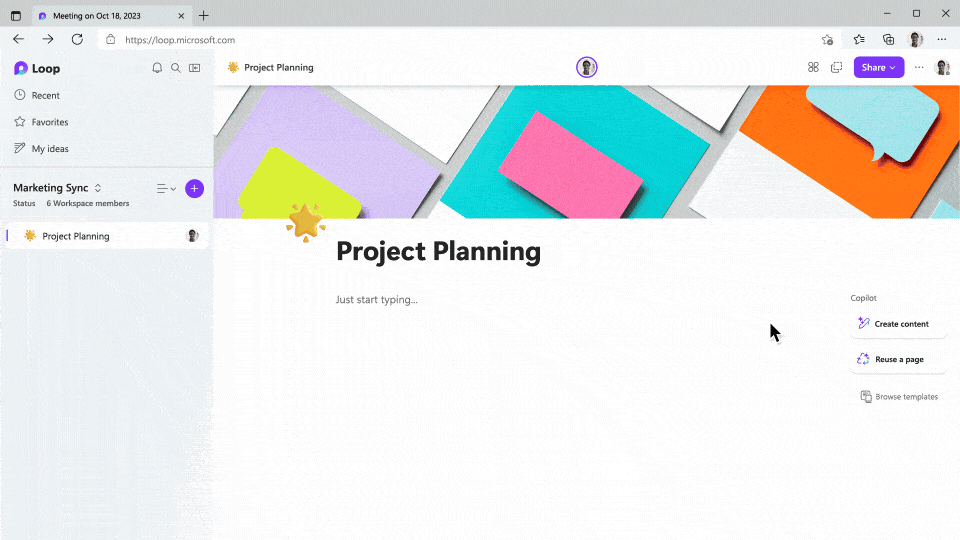
Task: Click the search icon in Loop sidebar
Action: [176, 68]
